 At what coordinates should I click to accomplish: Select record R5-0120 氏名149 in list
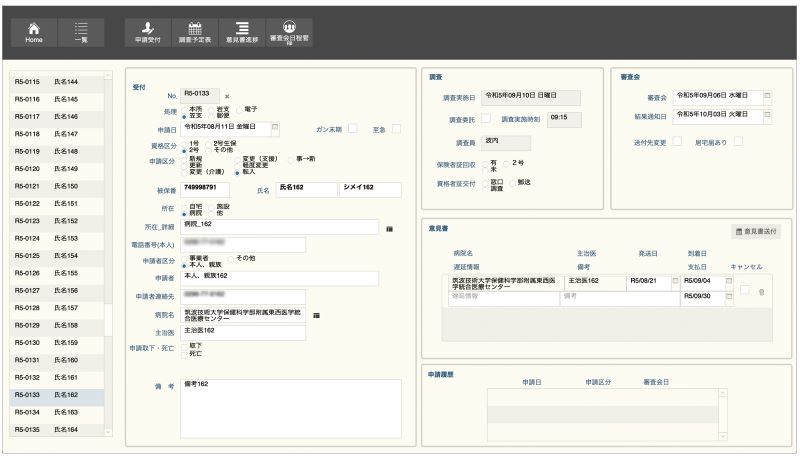[x=57, y=168]
